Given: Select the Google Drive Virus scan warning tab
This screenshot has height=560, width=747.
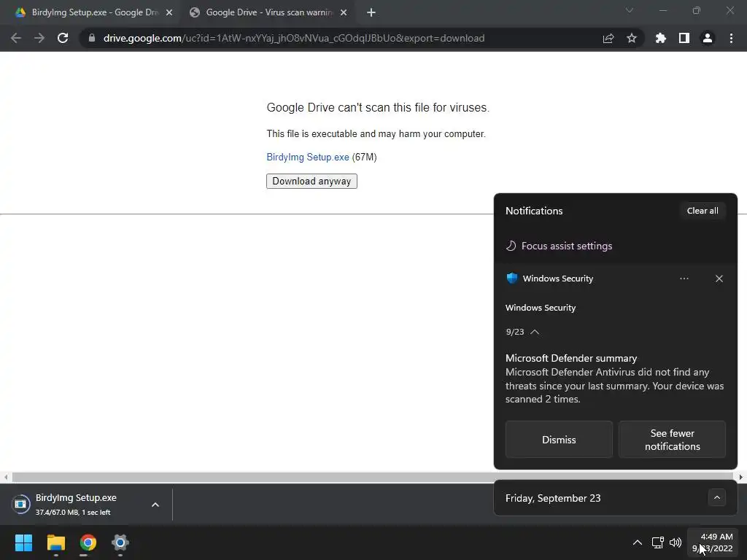Looking at the screenshot, I should coord(267,12).
